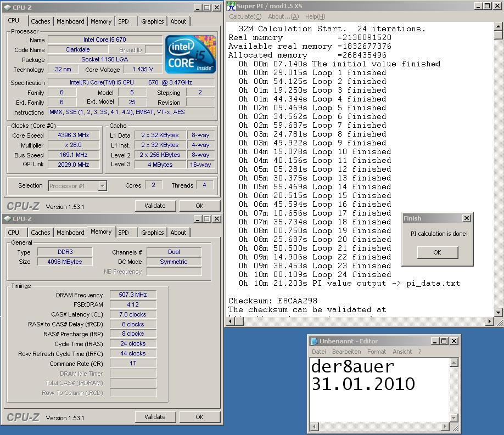Click Validate in lower CPU-Z window
504x435 pixels.
(155, 417)
